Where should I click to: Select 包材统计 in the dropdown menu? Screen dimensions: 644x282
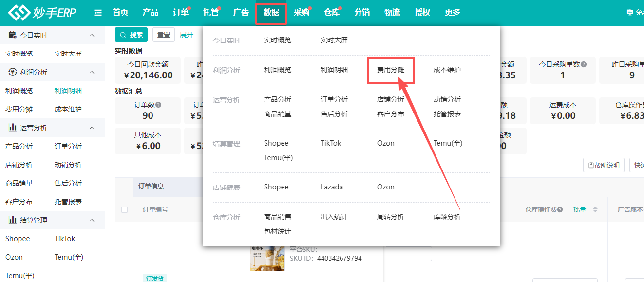pos(278,231)
